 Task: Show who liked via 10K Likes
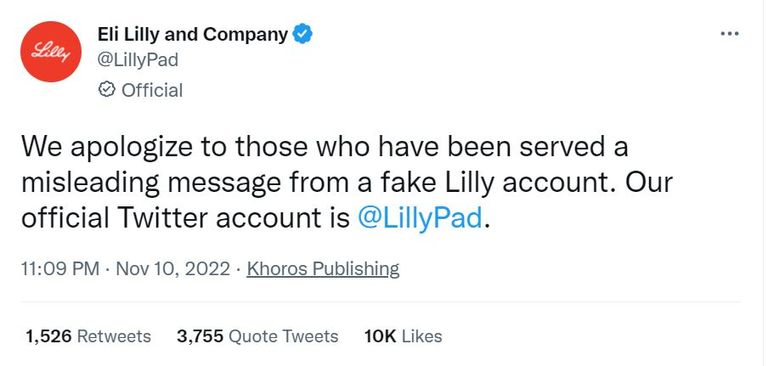tap(403, 336)
